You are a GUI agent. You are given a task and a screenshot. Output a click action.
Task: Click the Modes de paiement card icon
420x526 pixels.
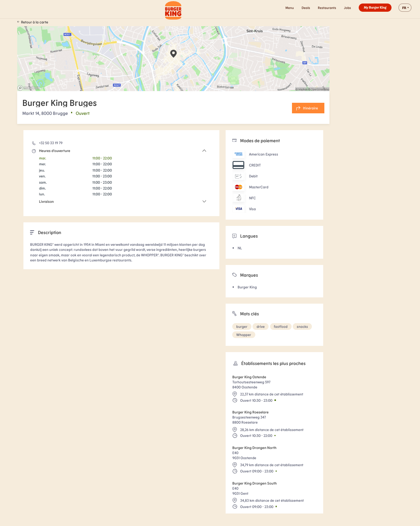234,140
